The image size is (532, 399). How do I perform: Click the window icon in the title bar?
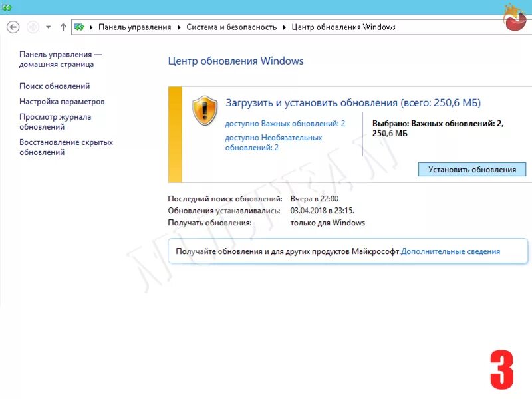(x=7, y=7)
